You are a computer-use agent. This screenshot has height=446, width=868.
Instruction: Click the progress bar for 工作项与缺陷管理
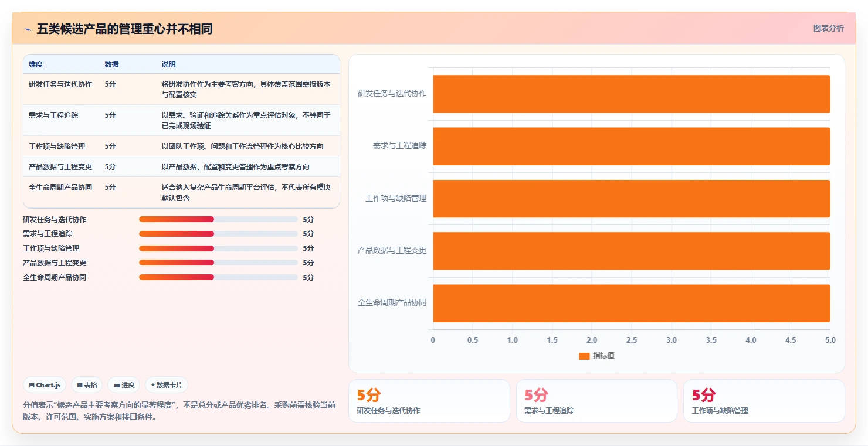pos(218,248)
